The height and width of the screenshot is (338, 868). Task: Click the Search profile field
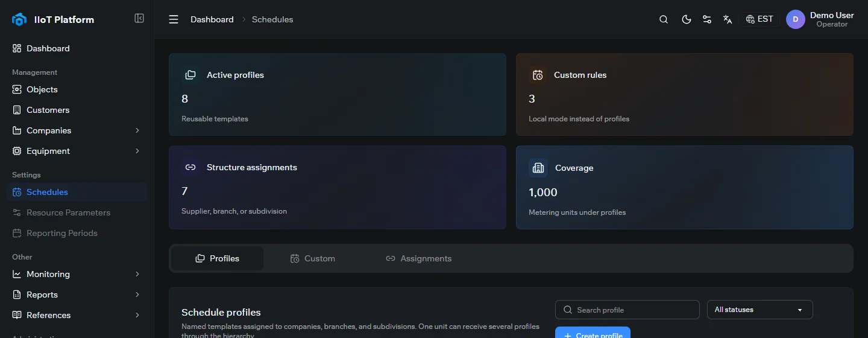(627, 310)
